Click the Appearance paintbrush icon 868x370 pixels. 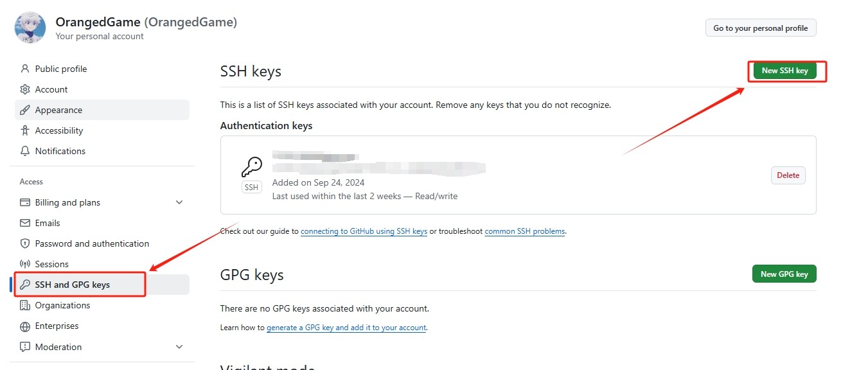[25, 110]
